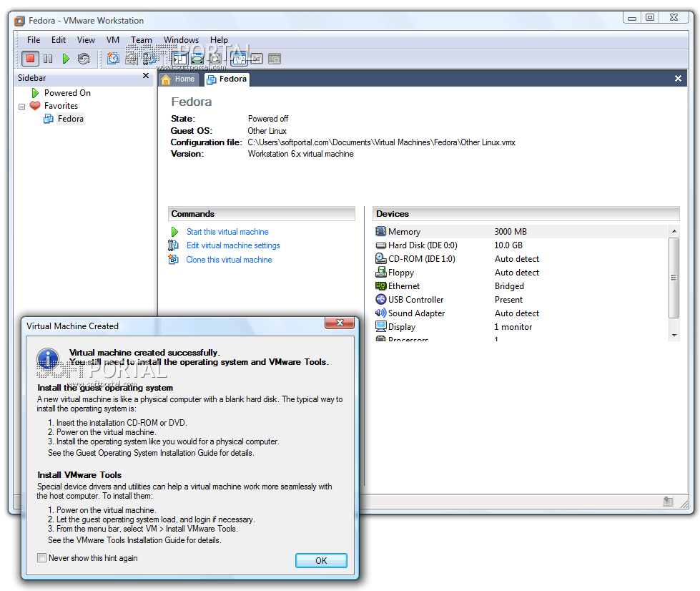Image resolution: width=700 pixels, height=591 pixels.
Task: Click the Sound Adapter speaker icon
Action: [x=381, y=313]
